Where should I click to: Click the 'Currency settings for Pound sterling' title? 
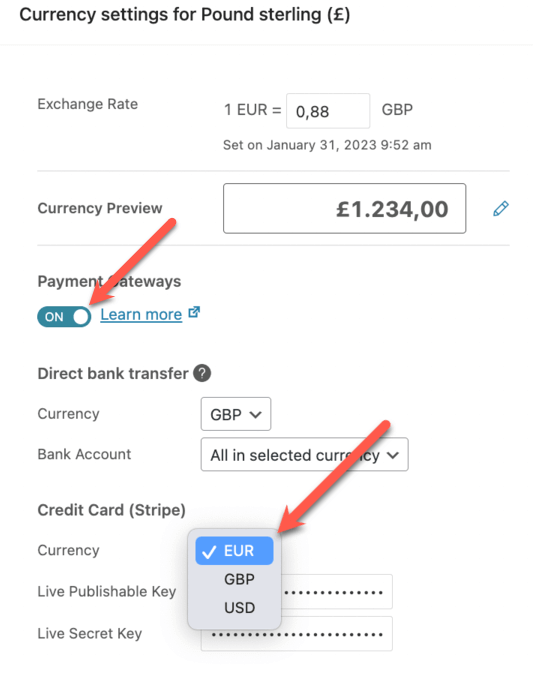coord(185,15)
